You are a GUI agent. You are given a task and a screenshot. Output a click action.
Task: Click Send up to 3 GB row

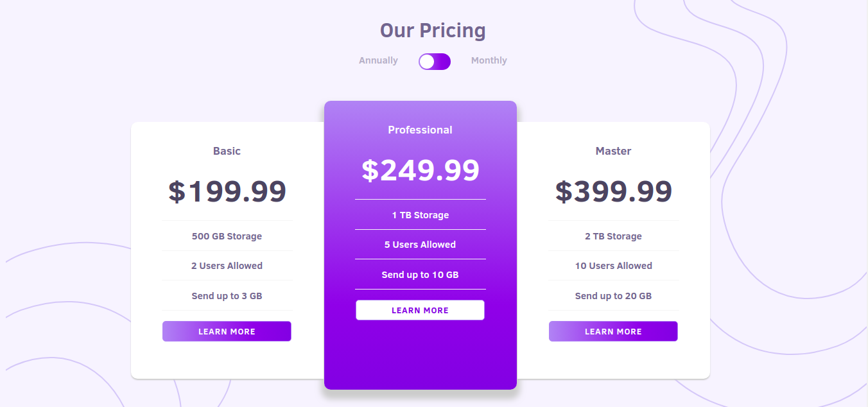tap(227, 296)
